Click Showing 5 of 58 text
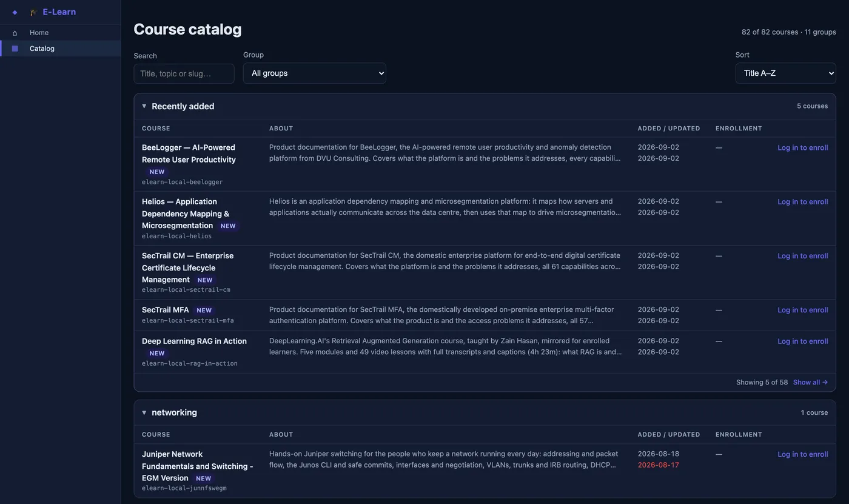The width and height of the screenshot is (849, 504). click(x=762, y=382)
